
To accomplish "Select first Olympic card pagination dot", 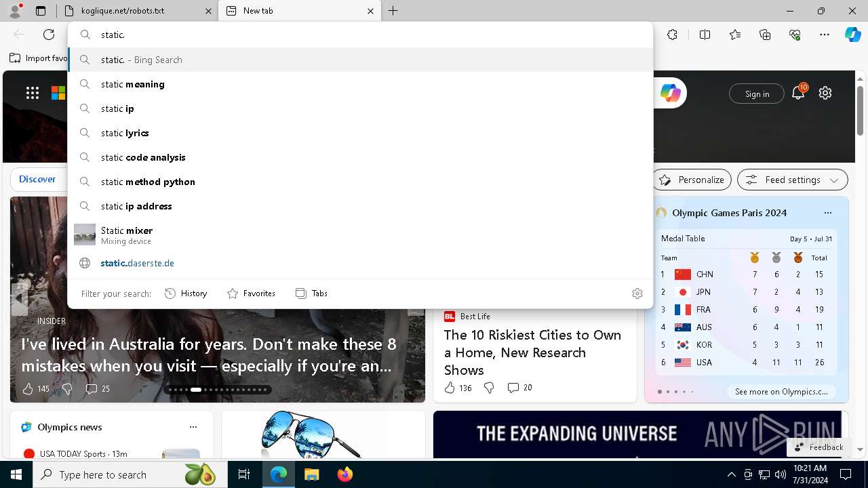I will [x=660, y=392].
